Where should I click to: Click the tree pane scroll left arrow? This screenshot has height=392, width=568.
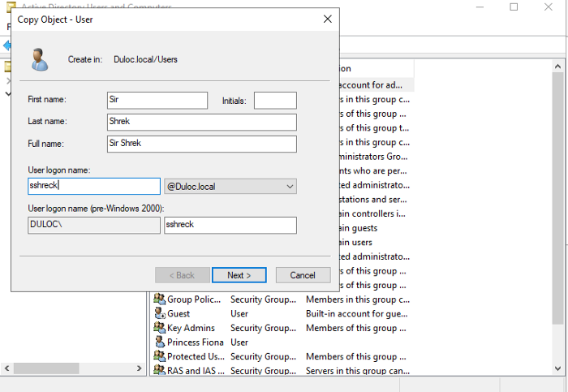click(6, 368)
